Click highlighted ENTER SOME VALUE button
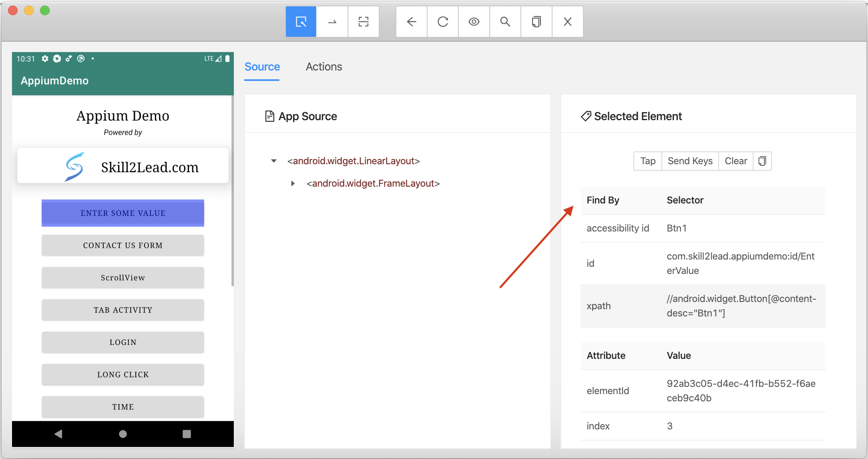This screenshot has height=459, width=868. point(123,213)
